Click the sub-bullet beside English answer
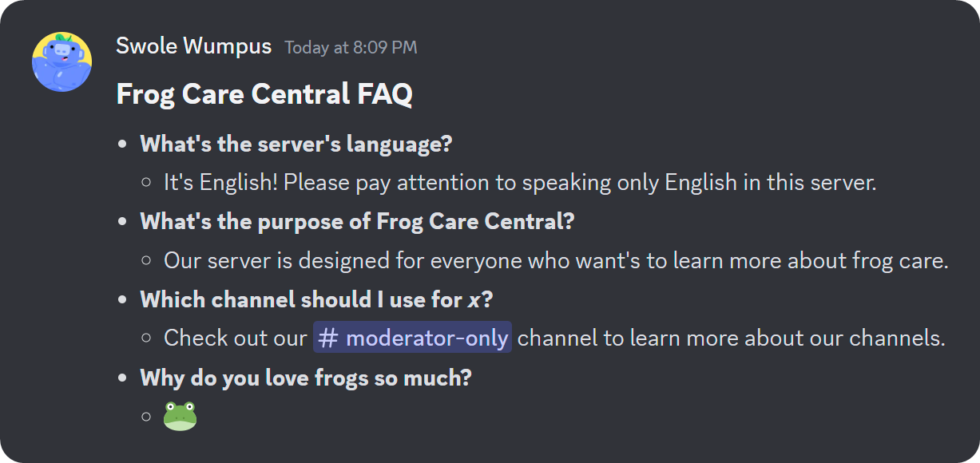This screenshot has width=980, height=463. click(145, 180)
